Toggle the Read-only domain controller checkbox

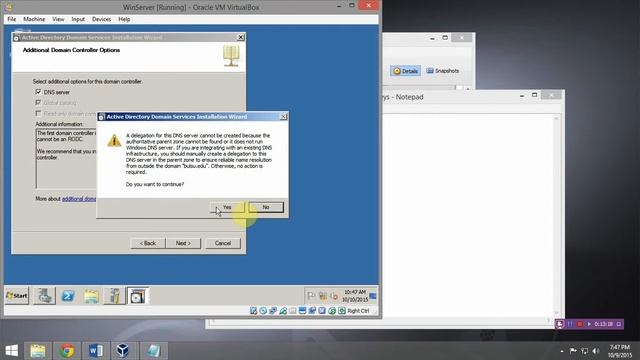click(38, 113)
